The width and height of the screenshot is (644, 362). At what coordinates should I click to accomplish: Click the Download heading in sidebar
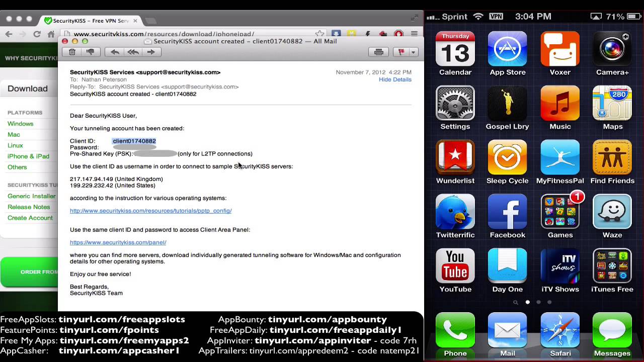tap(28, 88)
